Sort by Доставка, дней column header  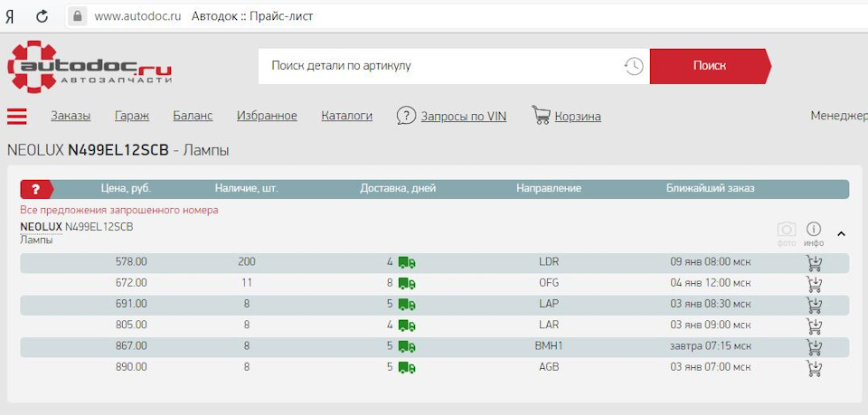[398, 189]
